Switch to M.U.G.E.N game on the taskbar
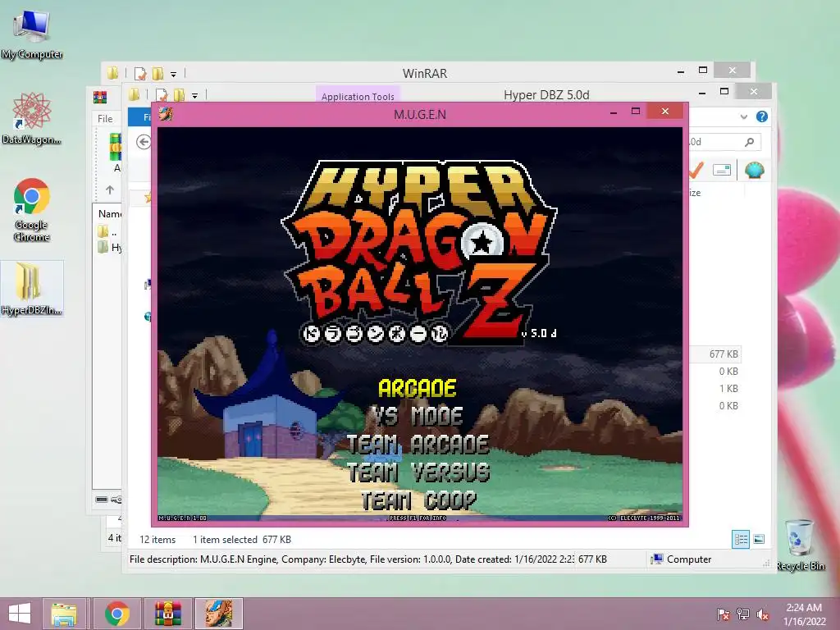The height and width of the screenshot is (630, 840). point(218,614)
